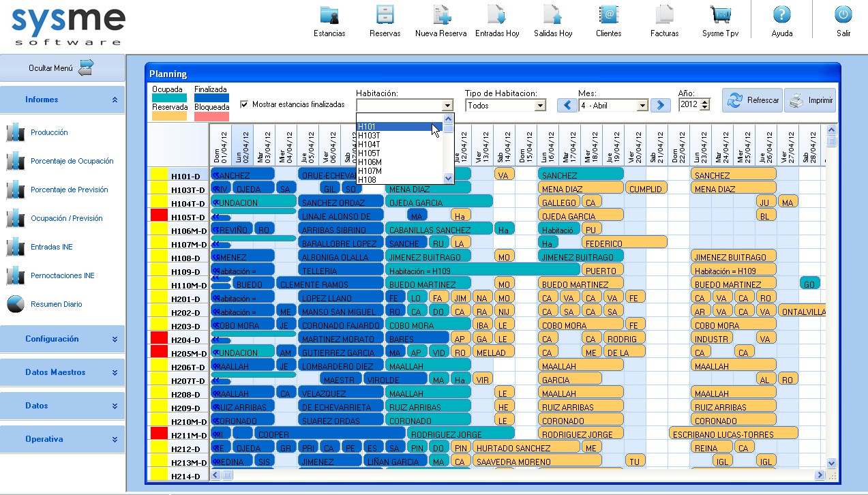
Task: Collapse the Informes section
Action: coord(63,100)
